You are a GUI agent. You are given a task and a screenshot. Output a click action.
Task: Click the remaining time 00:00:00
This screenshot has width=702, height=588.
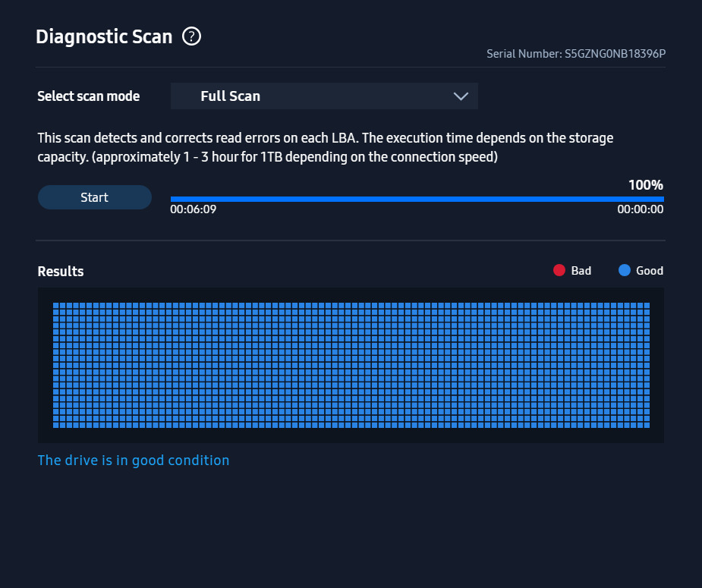pyautogui.click(x=641, y=209)
